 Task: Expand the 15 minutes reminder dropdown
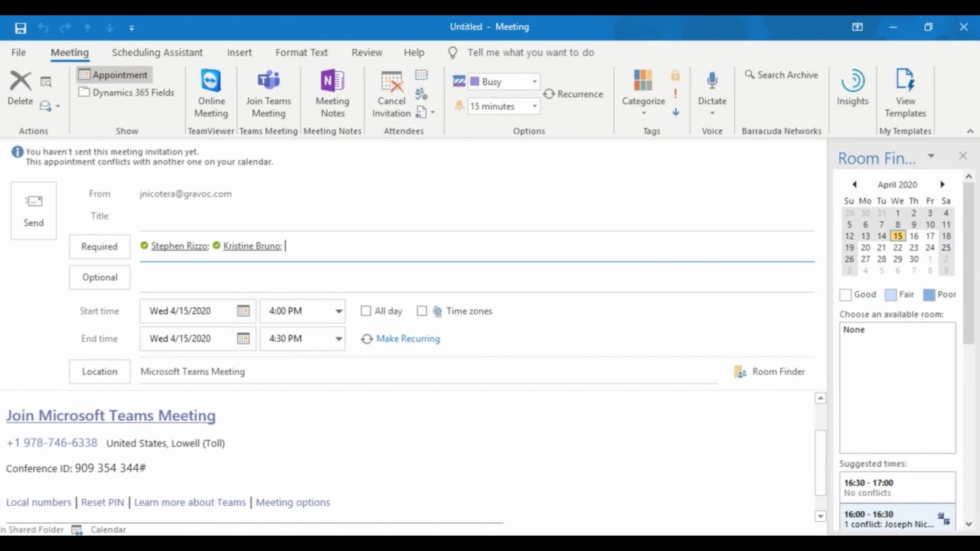pyautogui.click(x=534, y=106)
